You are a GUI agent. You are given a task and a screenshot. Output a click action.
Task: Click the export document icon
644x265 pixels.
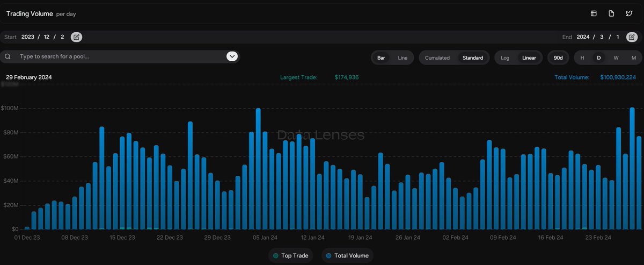(x=611, y=13)
